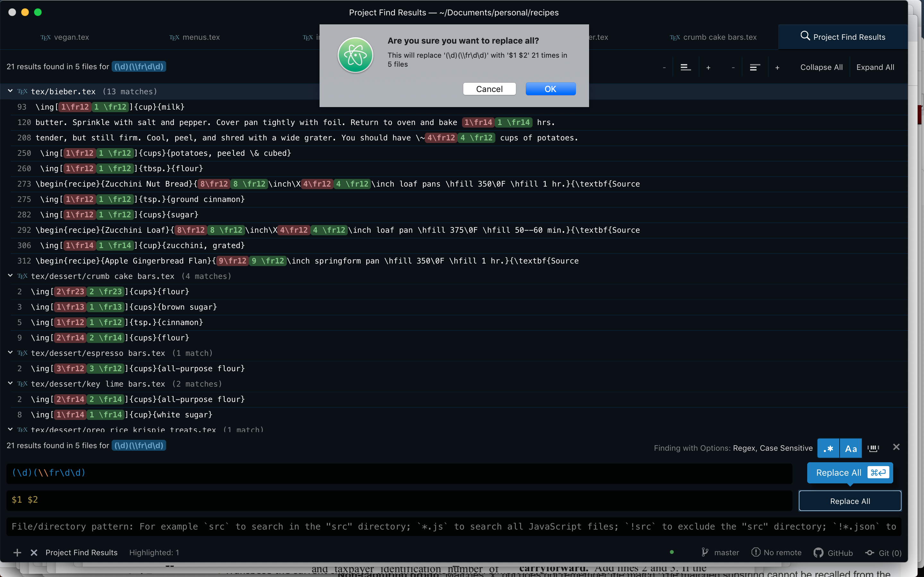Close the find panel using the X icon
This screenshot has height=577, width=924.
896,447
